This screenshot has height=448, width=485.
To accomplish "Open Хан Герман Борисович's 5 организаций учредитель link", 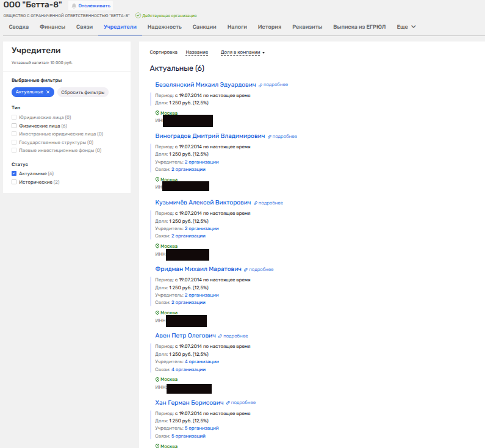I will tap(201, 428).
